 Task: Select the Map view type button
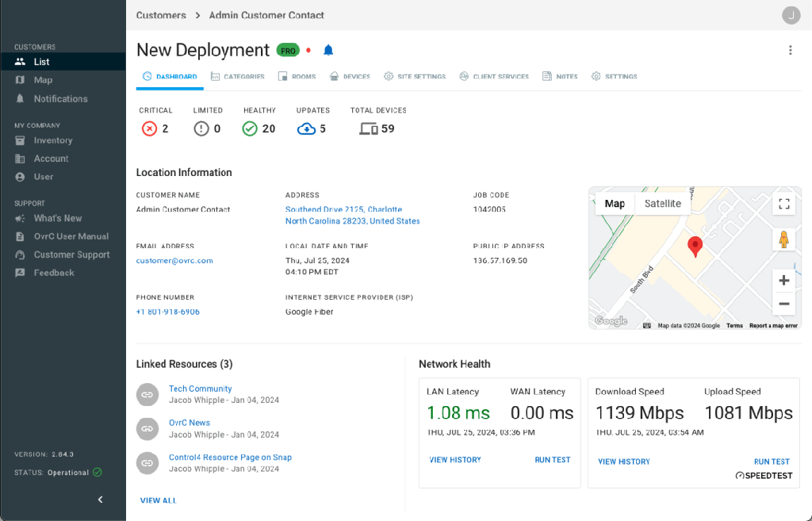pyautogui.click(x=615, y=204)
